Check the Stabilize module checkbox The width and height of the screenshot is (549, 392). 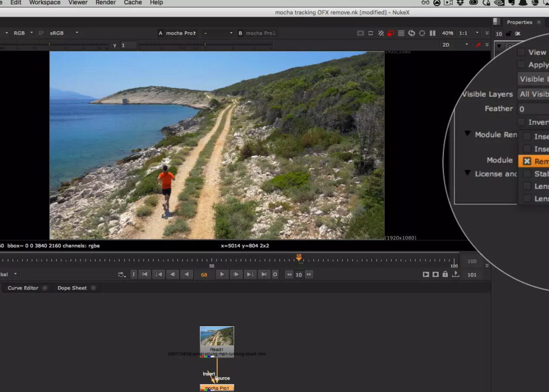pyautogui.click(x=527, y=174)
